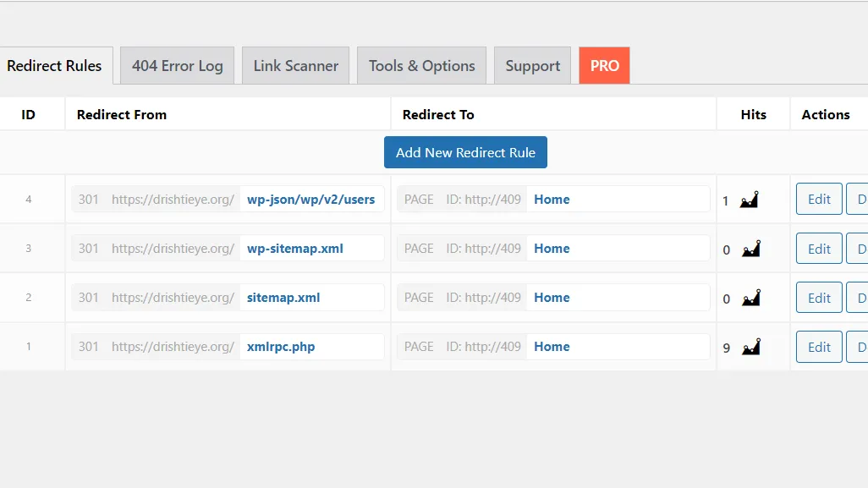Open hits chart icon for sitemap.xml rule
This screenshot has width=868, height=488.
point(750,298)
